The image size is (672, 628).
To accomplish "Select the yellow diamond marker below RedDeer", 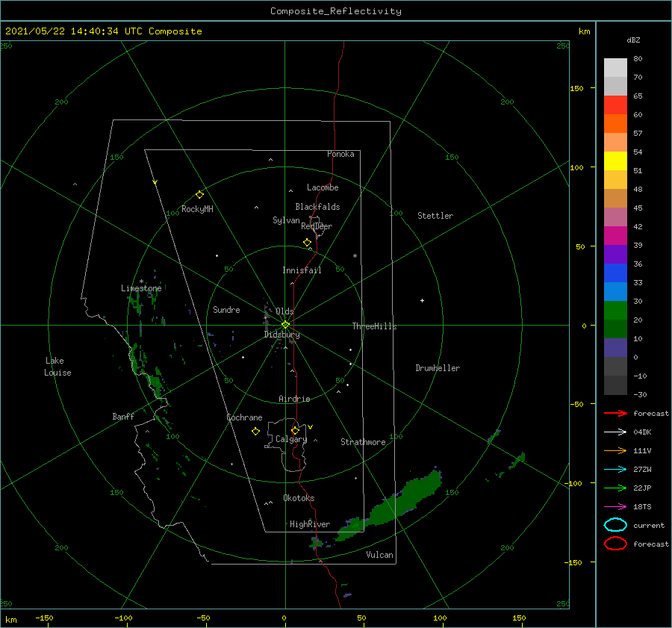I will pyautogui.click(x=307, y=243).
